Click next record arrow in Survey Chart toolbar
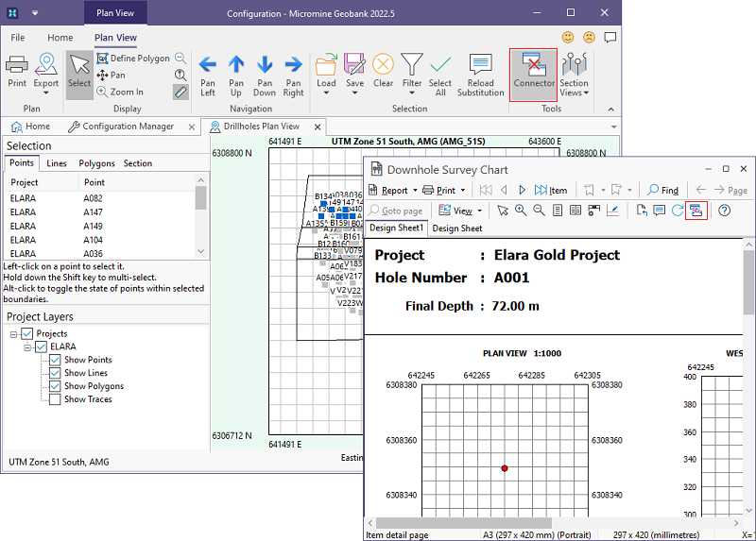Screen dimensions: 756x541 tap(522, 190)
